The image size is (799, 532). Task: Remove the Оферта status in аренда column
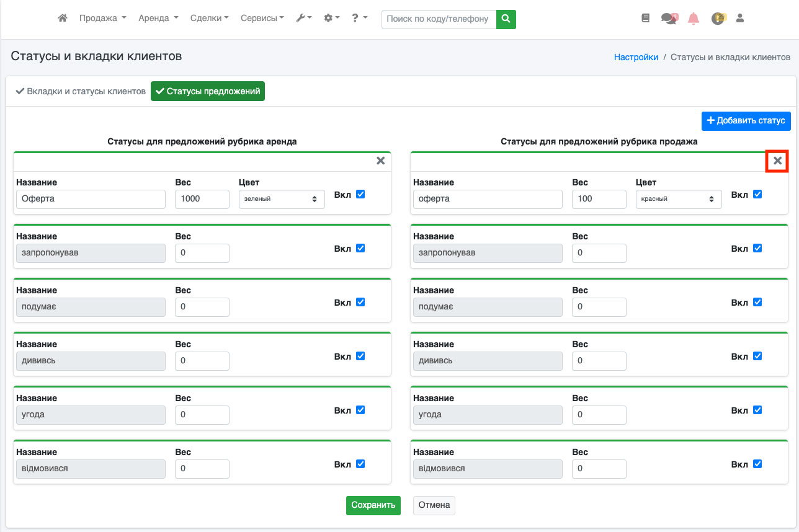381,161
